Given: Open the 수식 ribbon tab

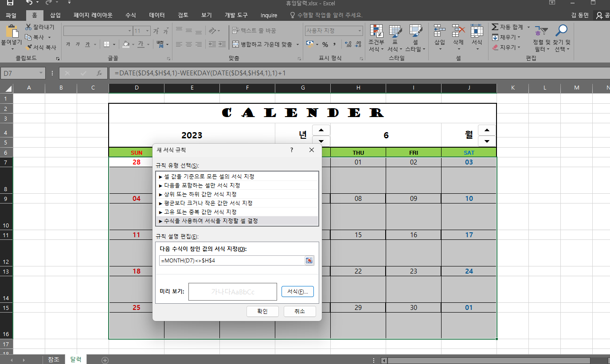Looking at the screenshot, I should (131, 15).
